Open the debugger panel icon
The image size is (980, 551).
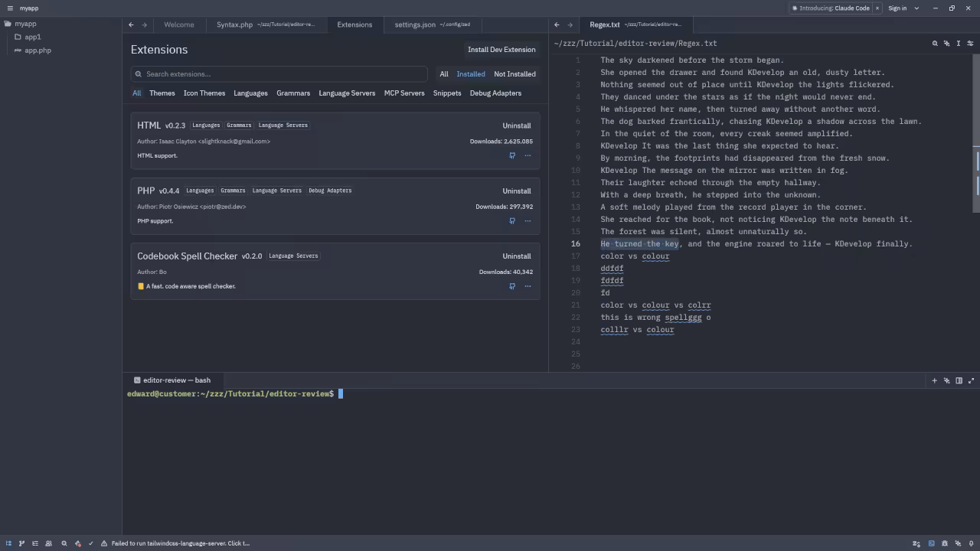[x=945, y=543]
